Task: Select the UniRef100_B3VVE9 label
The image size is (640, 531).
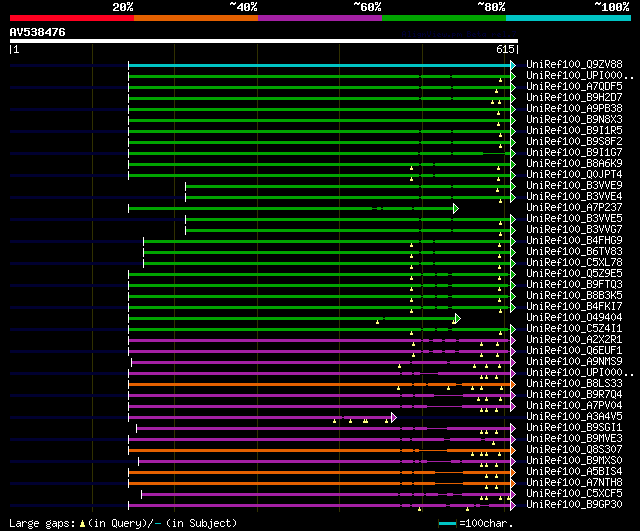Action: pyautogui.click(x=574, y=186)
